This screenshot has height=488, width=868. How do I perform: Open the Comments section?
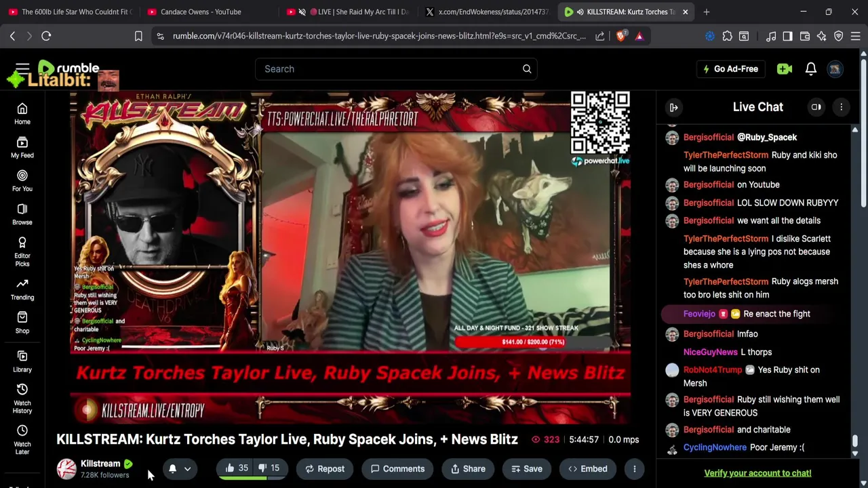(397, 468)
